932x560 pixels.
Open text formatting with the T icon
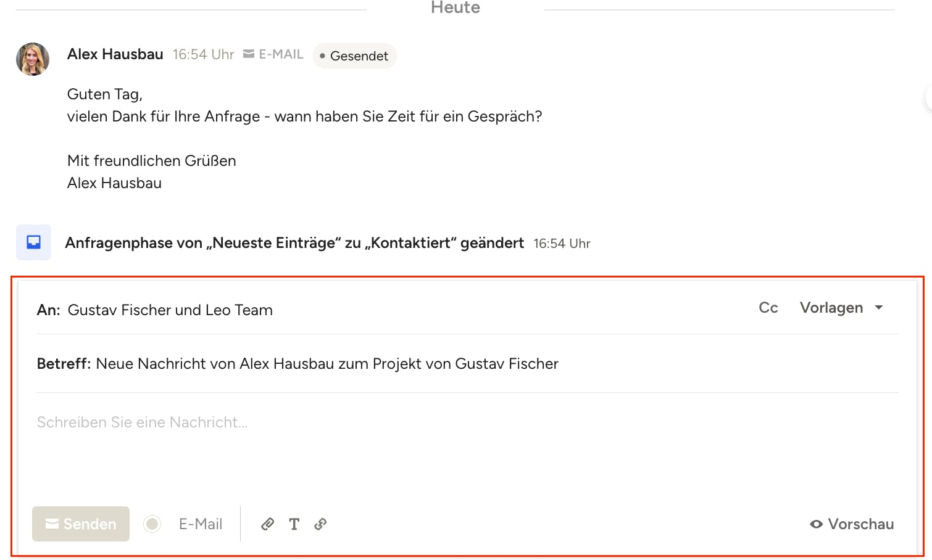coord(294,524)
